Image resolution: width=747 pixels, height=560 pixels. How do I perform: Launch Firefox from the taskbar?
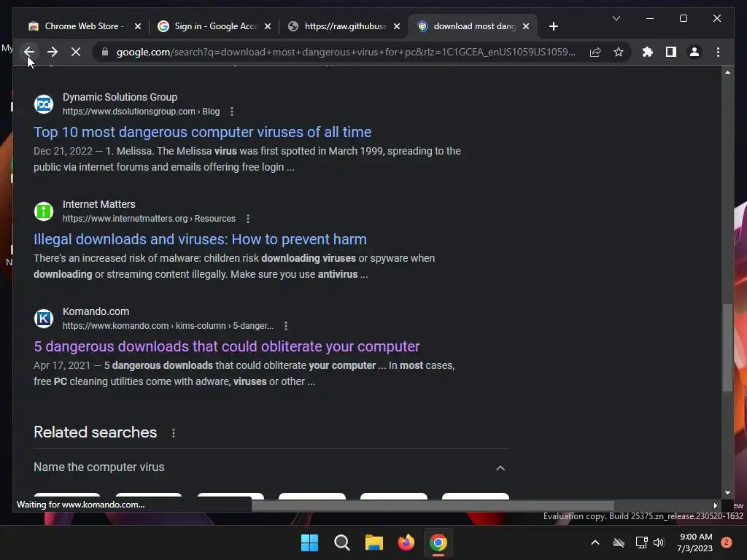[406, 542]
